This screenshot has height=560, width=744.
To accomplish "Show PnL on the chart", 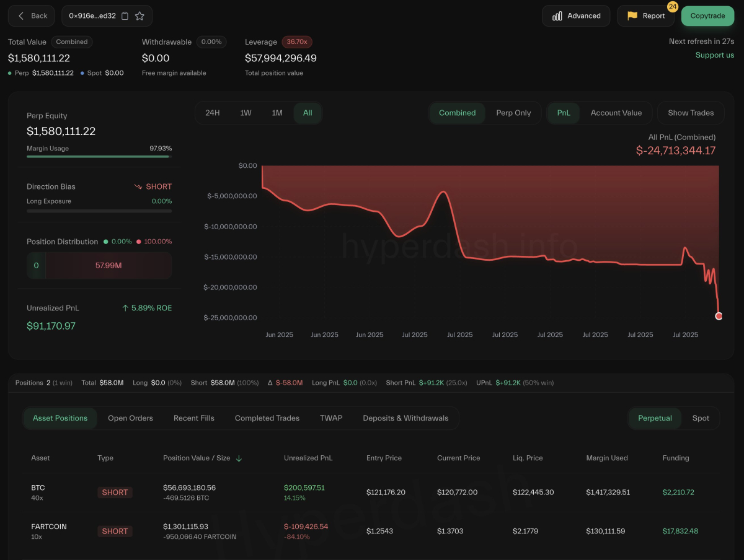I will (564, 113).
